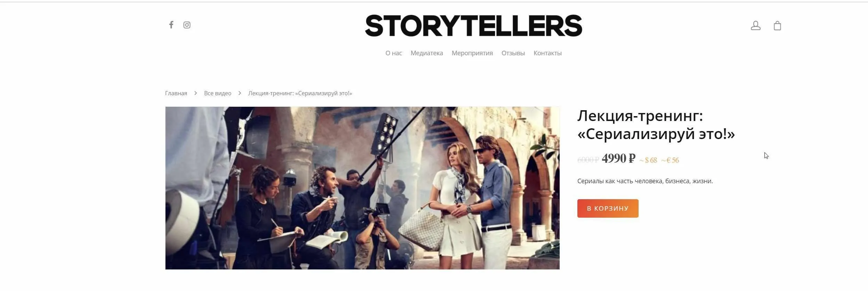Click the arrow after Все видео breadcrumb

point(240,93)
